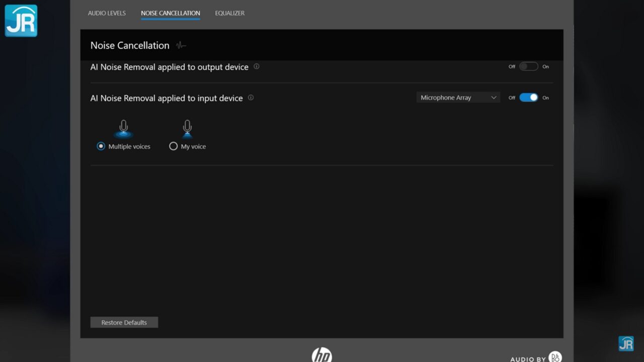Click the JR logo in top-left corner
The image size is (644, 362).
coord(21,21)
